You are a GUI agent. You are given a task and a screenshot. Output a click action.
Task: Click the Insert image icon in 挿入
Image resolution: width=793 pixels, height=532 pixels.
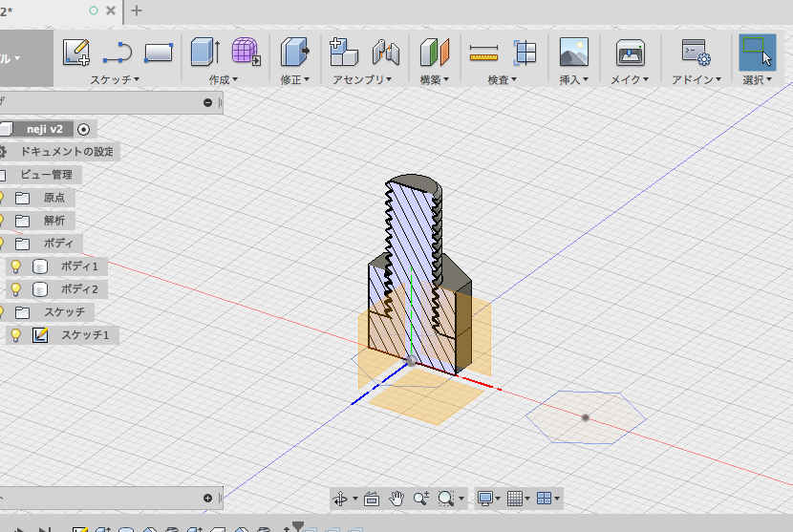[573, 52]
